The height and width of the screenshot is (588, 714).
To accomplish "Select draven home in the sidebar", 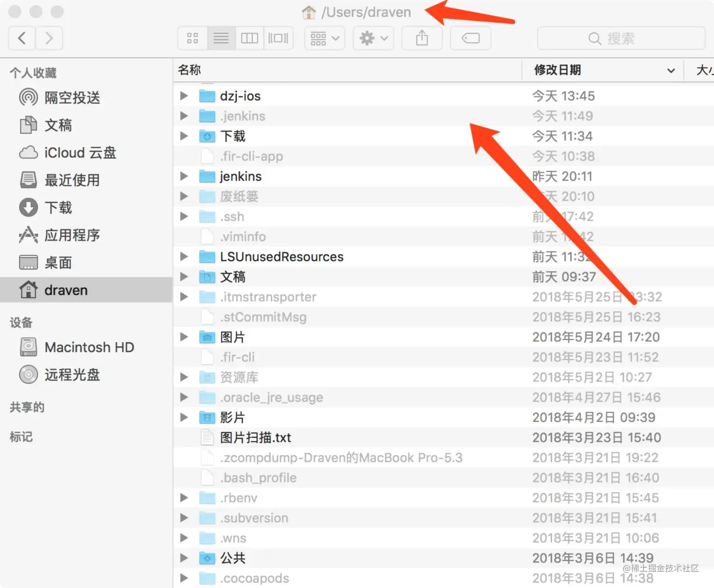I will click(86, 290).
